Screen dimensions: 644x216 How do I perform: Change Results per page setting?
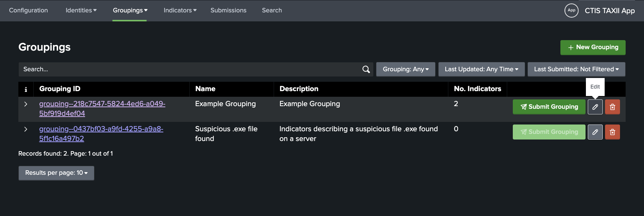[x=56, y=173]
